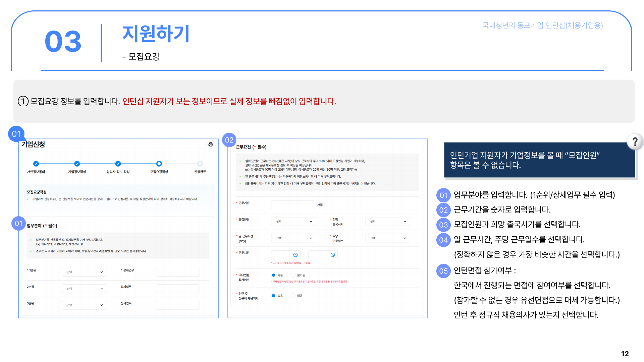Open the end time clock picker
Image resolution: width=644 pixels, height=362 pixels.
[333, 255]
